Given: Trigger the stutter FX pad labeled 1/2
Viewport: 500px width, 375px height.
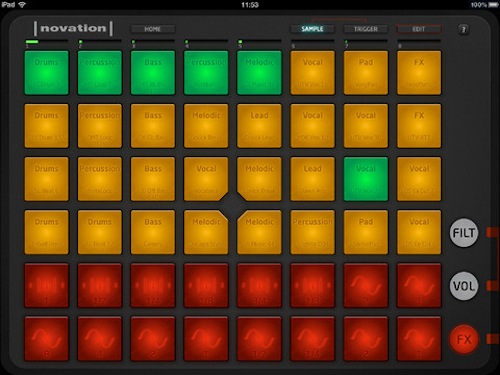Looking at the screenshot, I should pos(100,285).
